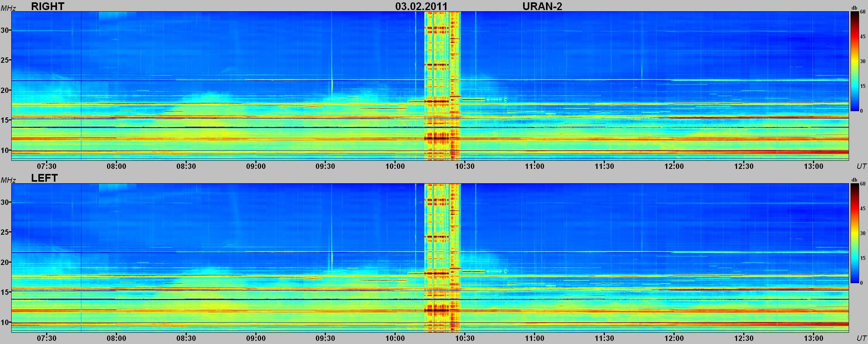The image size is (868, 344).
Task: Click the 09:00 time tick under the RIGHT panel
Action: (256, 167)
